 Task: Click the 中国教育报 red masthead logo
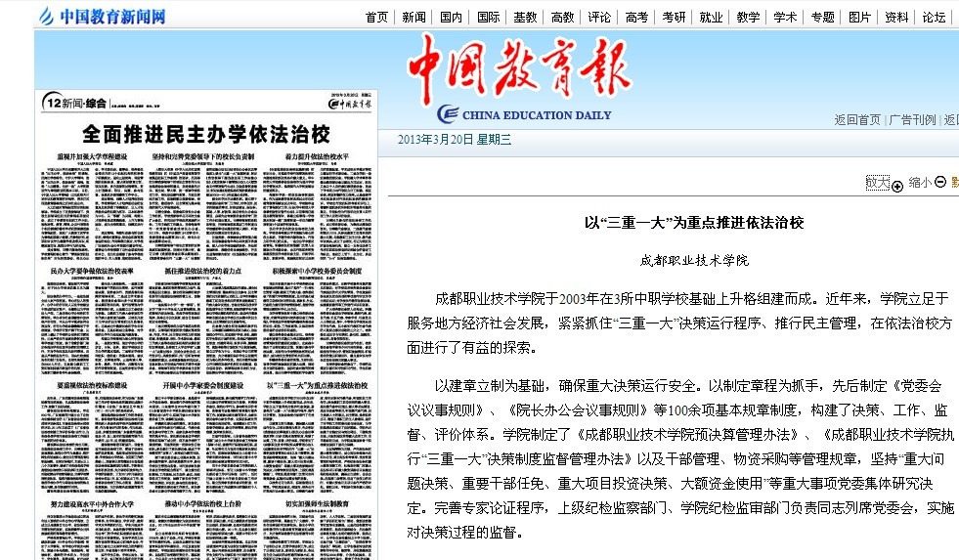(518, 68)
